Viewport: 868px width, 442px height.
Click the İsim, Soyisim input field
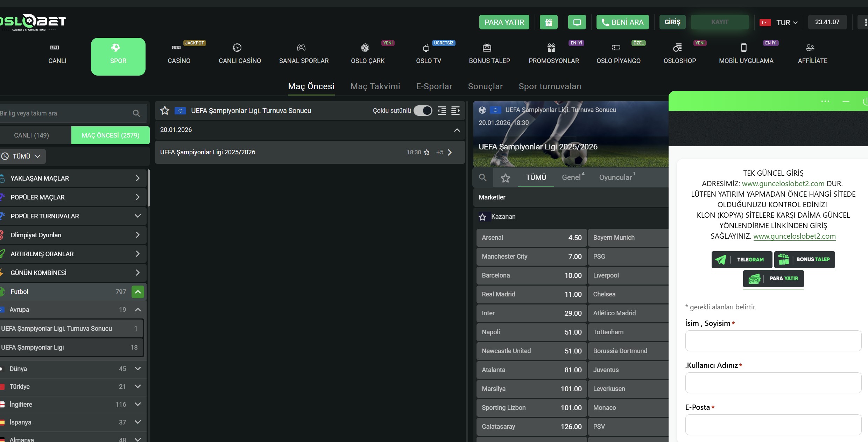(773, 341)
